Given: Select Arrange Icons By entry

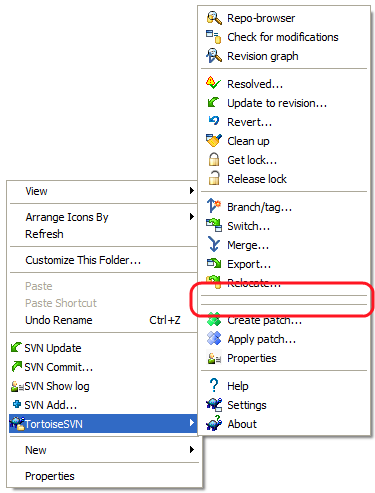Looking at the screenshot, I should (67, 217).
